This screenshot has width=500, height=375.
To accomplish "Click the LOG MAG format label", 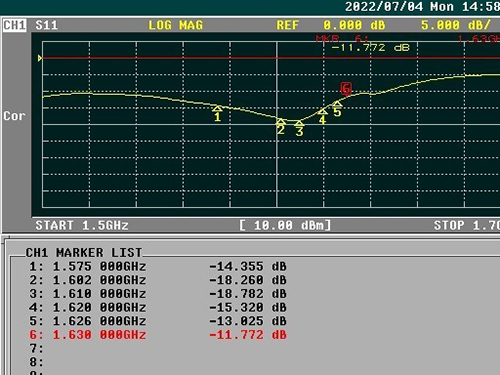I will coord(175,25).
